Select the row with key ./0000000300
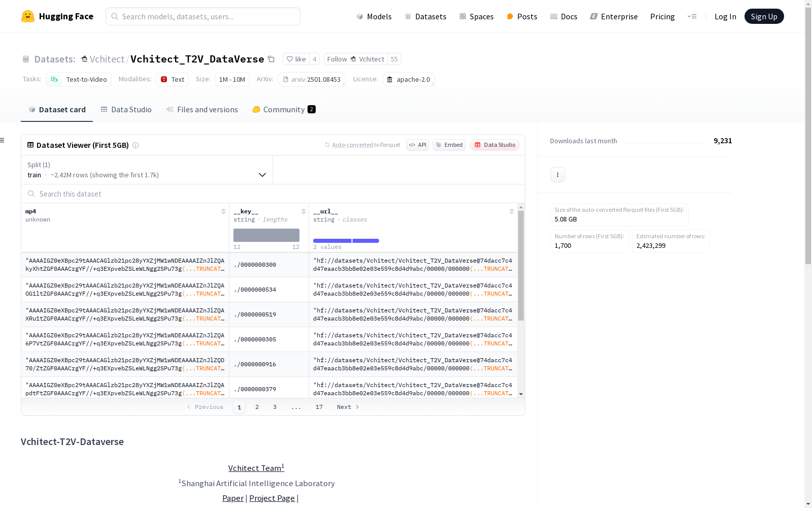The height and width of the screenshot is (508, 812). pyautogui.click(x=269, y=265)
